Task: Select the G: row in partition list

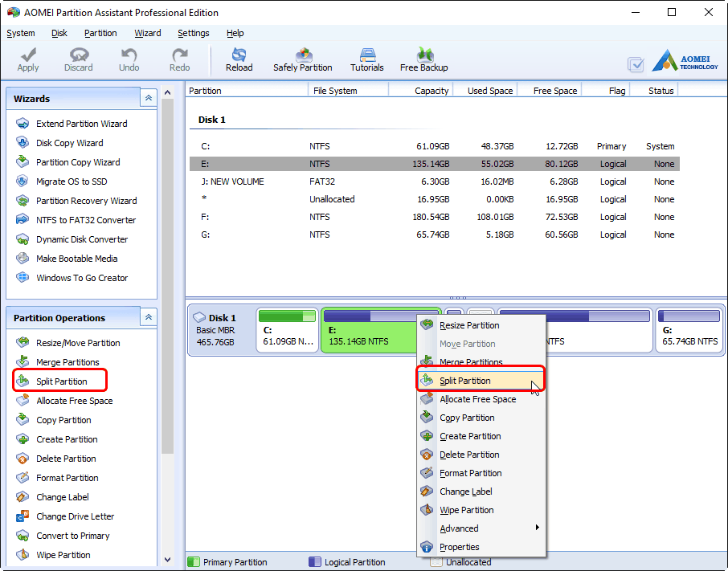Action: click(435, 235)
